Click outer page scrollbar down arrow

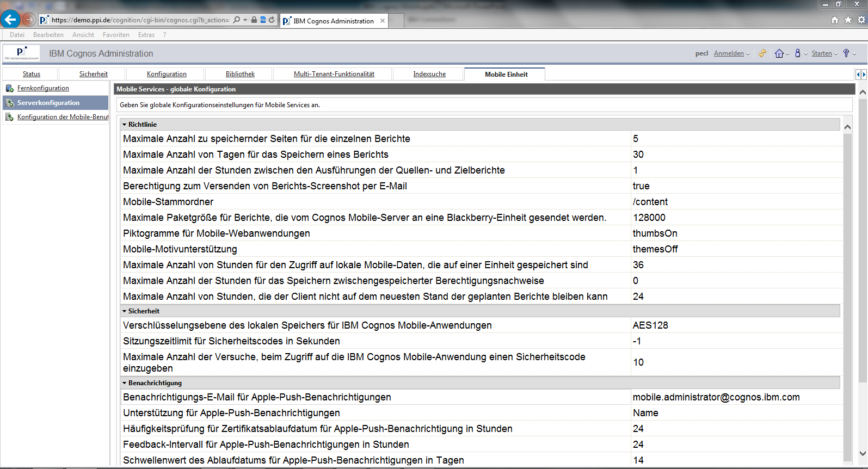[863, 453]
